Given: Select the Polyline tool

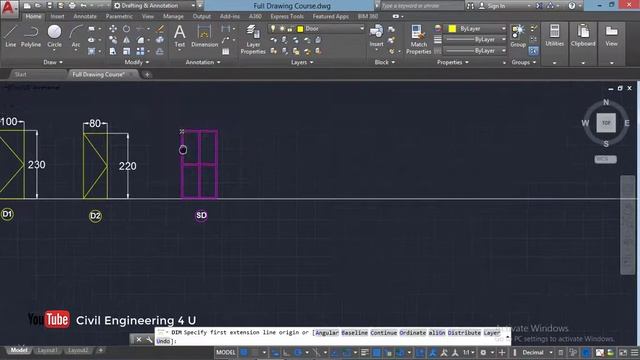Looking at the screenshot, I should pyautogui.click(x=31, y=36).
